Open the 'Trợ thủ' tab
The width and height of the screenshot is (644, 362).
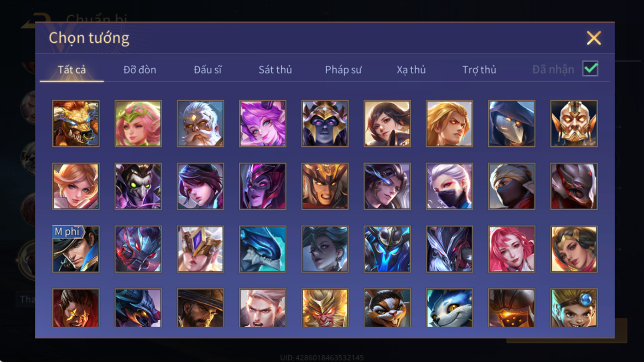pyautogui.click(x=479, y=70)
